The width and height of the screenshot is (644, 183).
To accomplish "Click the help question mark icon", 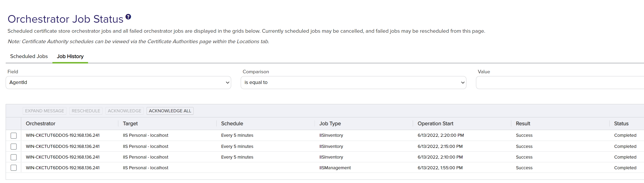I will point(128,17).
